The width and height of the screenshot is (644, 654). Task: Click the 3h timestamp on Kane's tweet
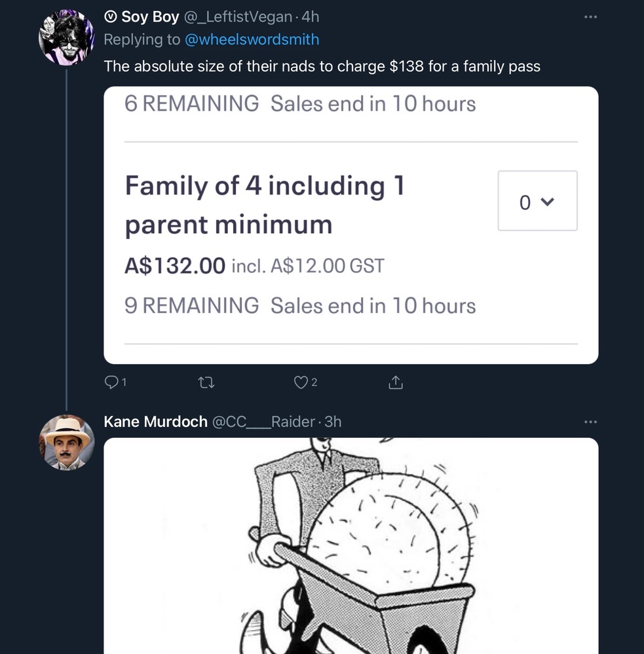[333, 422]
